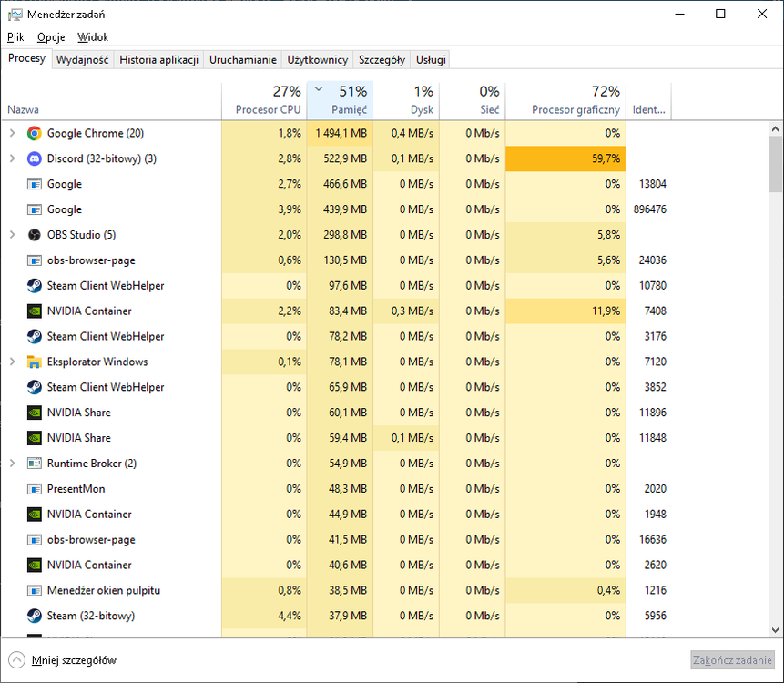
Task: Click the Menedżer zadań title bar icon
Action: tap(15, 15)
